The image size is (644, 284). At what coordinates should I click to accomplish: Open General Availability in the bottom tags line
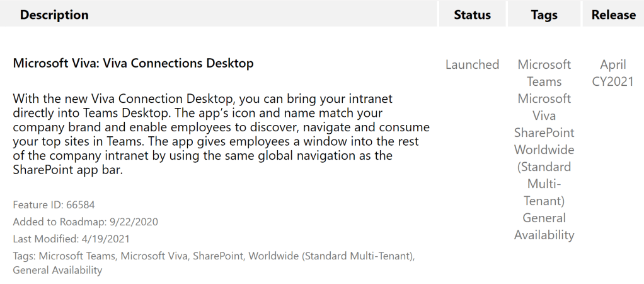point(57,270)
